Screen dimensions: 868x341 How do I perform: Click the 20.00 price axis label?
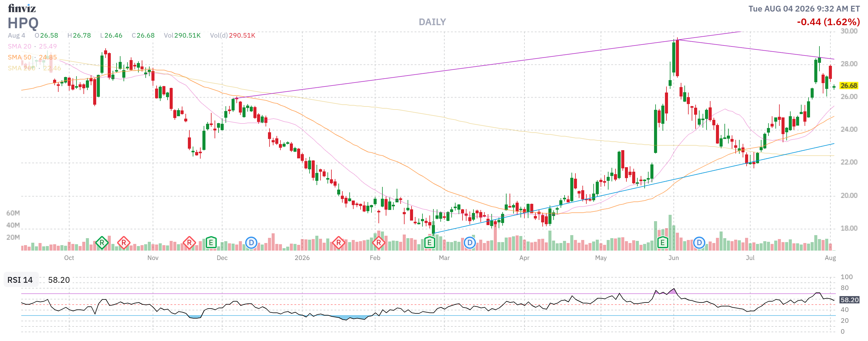(x=849, y=195)
